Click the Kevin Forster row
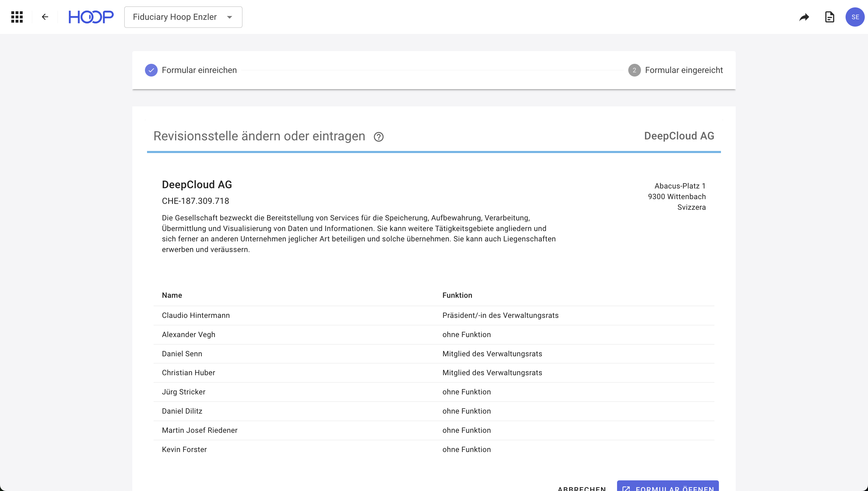This screenshot has width=868, height=491. pos(184,450)
